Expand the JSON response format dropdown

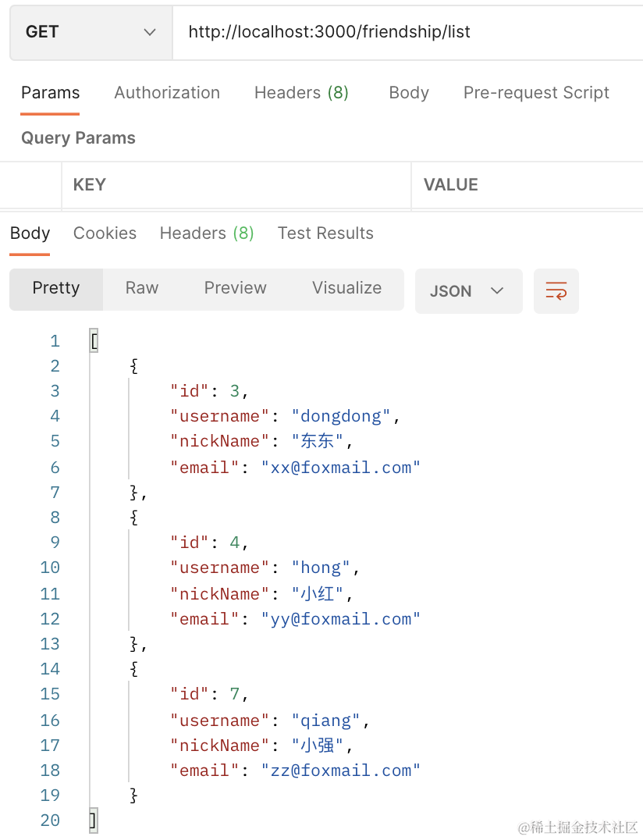[x=468, y=291]
